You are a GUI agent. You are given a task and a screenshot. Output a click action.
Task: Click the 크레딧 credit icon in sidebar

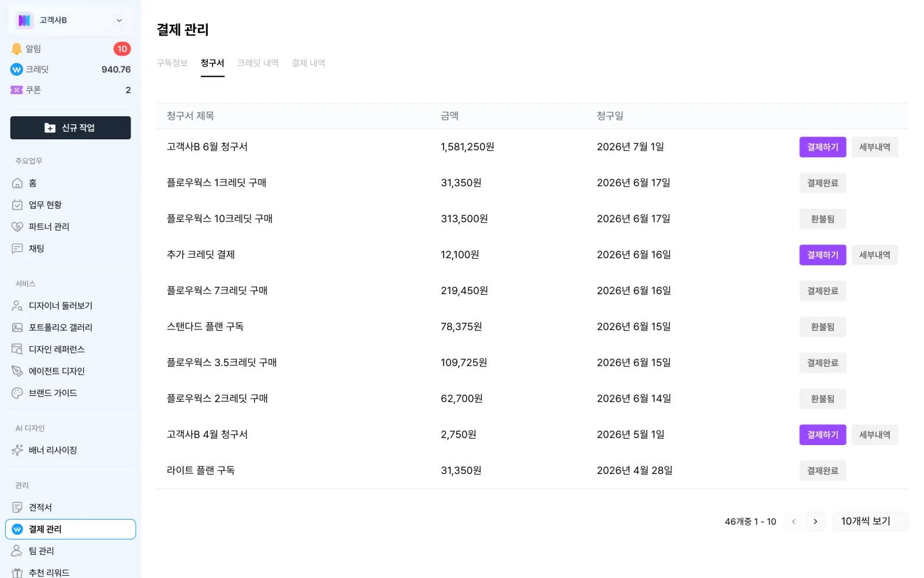point(17,69)
